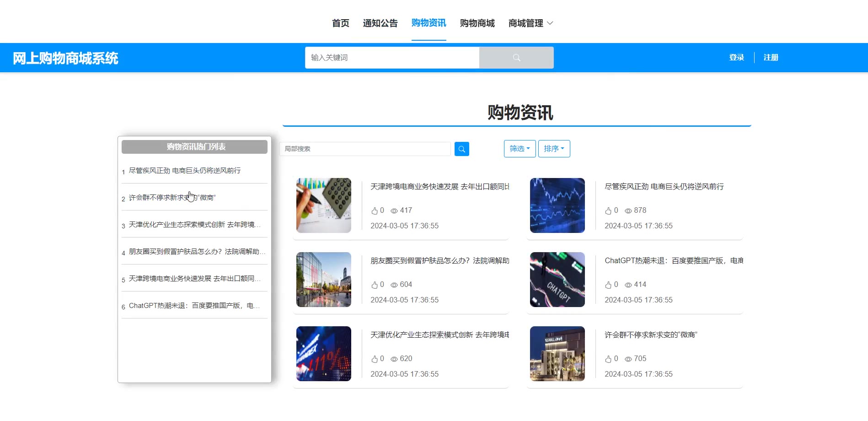Screen dimensions: 868x421
Task: Open the 购物商城 navigation item
Action: [x=477, y=23]
